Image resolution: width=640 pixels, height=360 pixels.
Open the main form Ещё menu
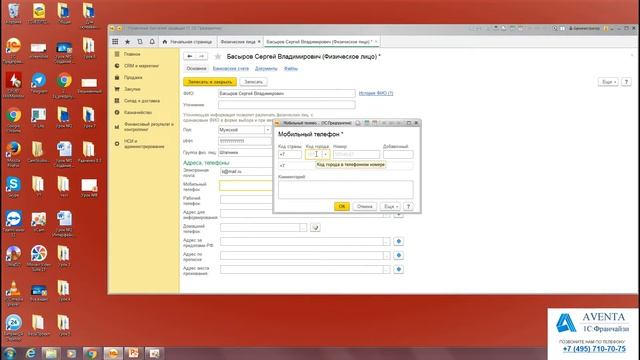tap(608, 82)
